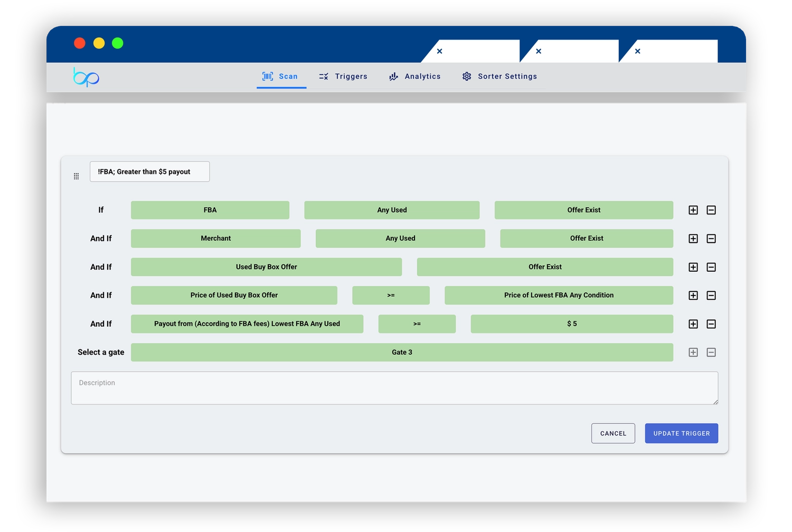
Task: Add a row after Used Buy Box Offer
Action: pos(693,267)
